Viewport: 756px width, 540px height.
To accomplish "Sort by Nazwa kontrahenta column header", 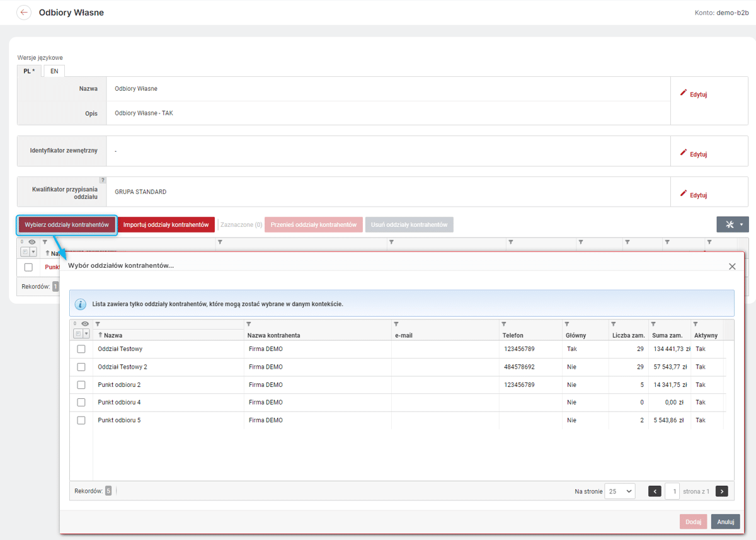I will tap(273, 335).
